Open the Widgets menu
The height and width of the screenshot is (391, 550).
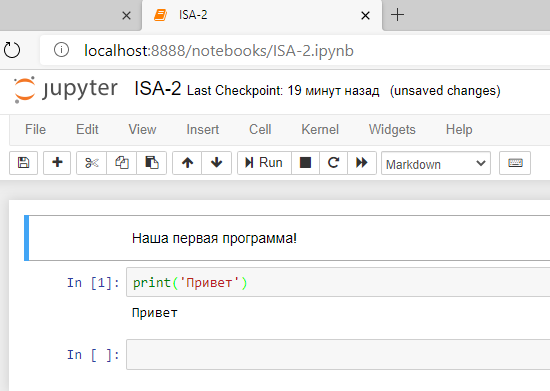pos(392,129)
